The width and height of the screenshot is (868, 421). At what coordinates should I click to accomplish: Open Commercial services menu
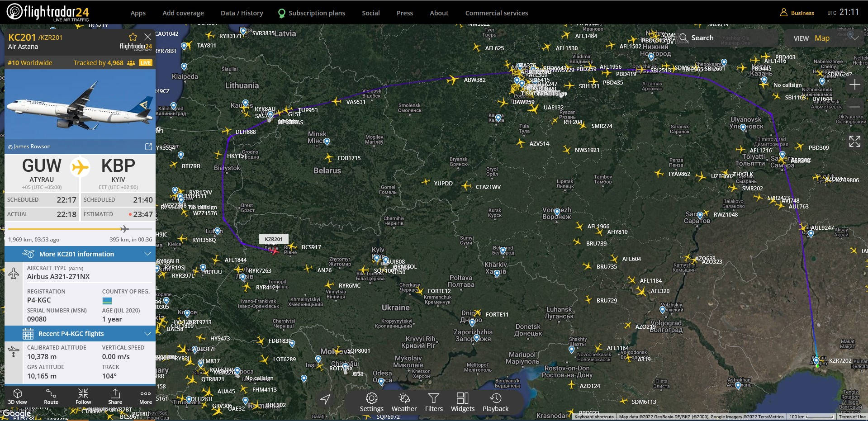click(x=497, y=13)
